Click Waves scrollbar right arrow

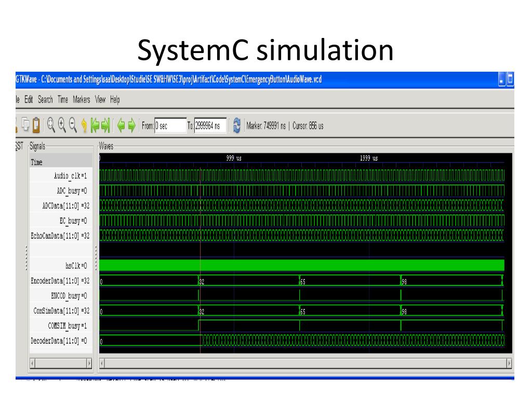point(509,363)
